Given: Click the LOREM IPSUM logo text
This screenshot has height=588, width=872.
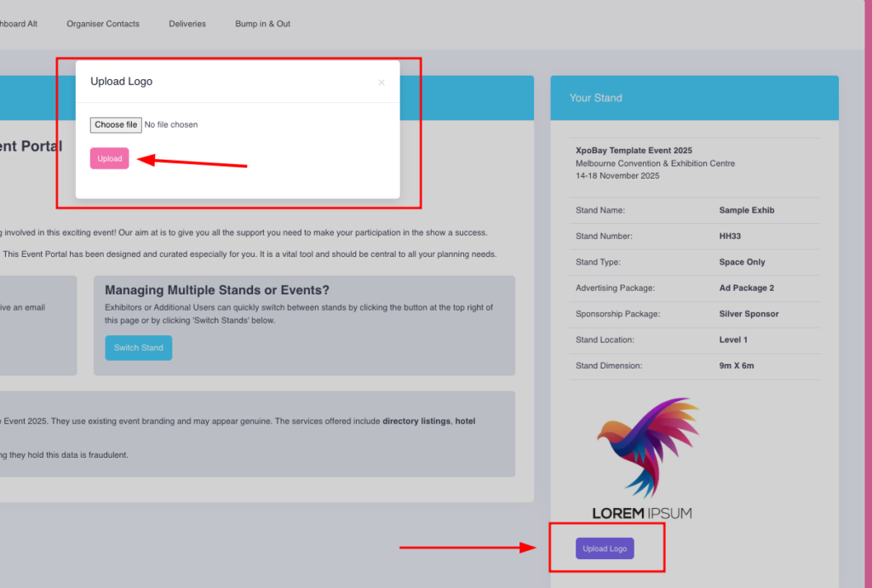Looking at the screenshot, I should [x=642, y=513].
